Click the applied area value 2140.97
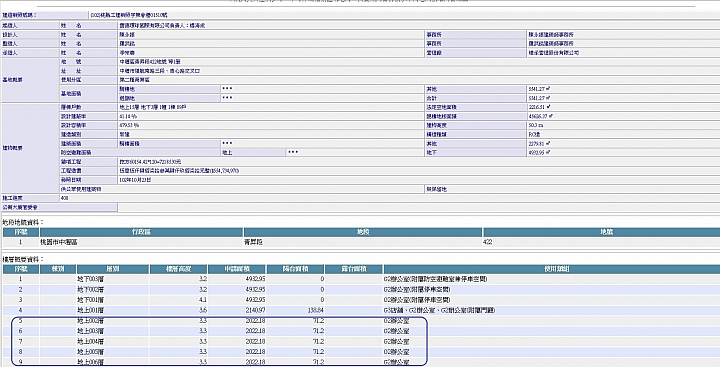The image size is (720, 367). coord(255,311)
